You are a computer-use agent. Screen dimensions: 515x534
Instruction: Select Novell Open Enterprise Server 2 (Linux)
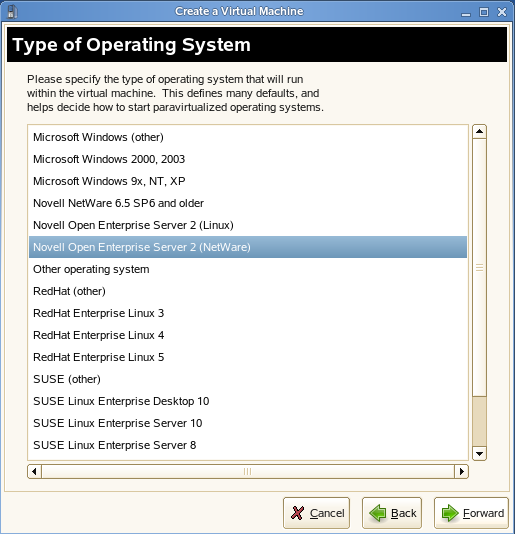pyautogui.click(x=248, y=225)
